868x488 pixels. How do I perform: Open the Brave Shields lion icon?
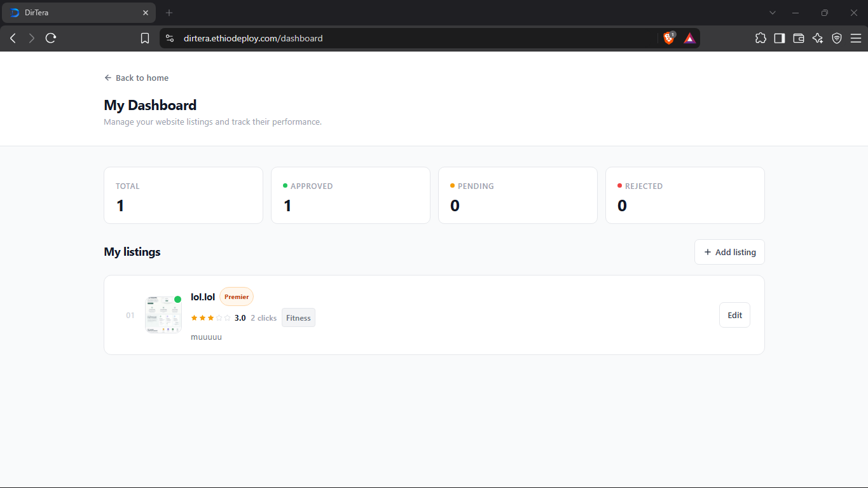pos(669,38)
